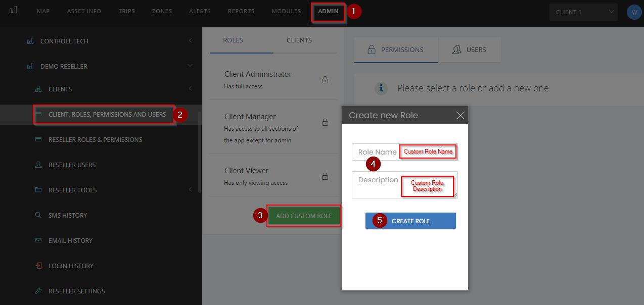Click the card icon beside Reseller Roles & Permissions
Viewport: 644px width, 305px height.
(38, 139)
